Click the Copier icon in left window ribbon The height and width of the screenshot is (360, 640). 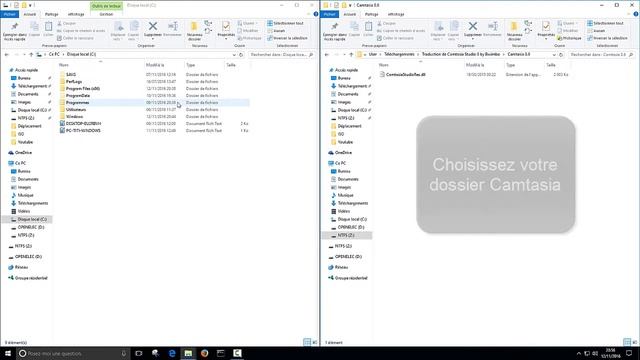(35, 27)
